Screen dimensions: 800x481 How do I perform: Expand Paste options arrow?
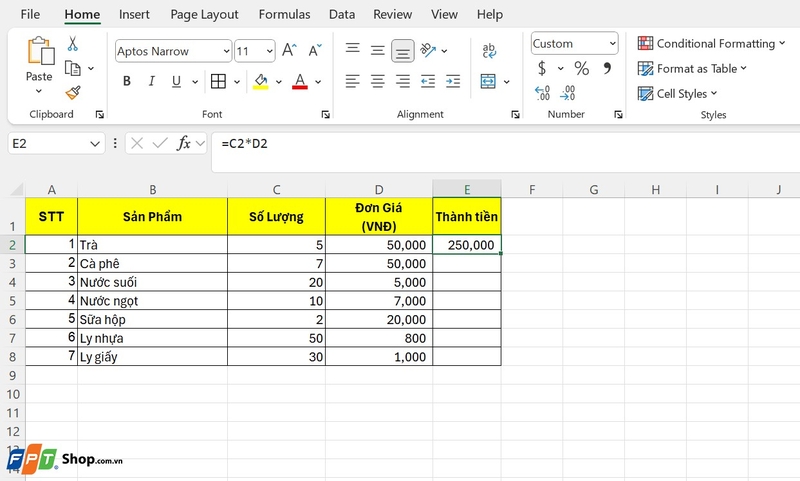point(39,91)
